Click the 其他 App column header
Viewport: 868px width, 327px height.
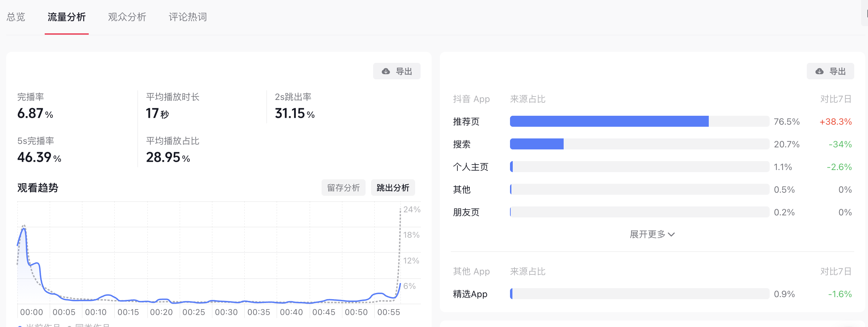[x=471, y=271]
